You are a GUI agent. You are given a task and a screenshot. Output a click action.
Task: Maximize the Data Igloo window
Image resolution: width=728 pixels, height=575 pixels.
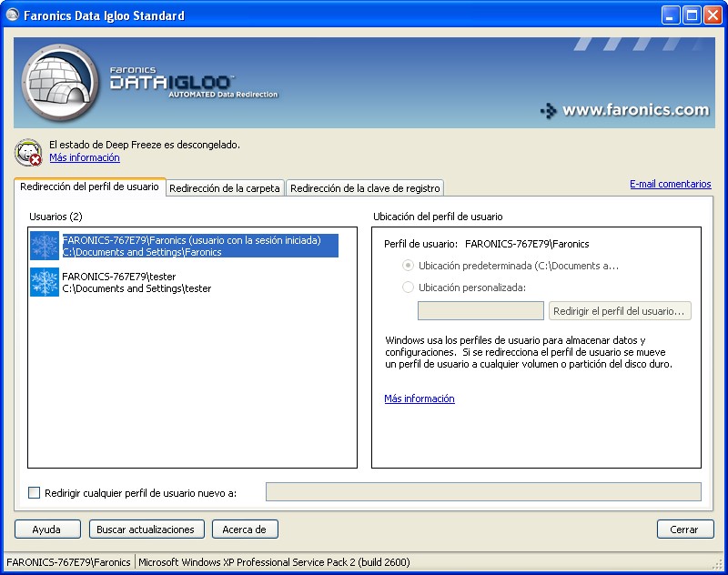point(692,15)
